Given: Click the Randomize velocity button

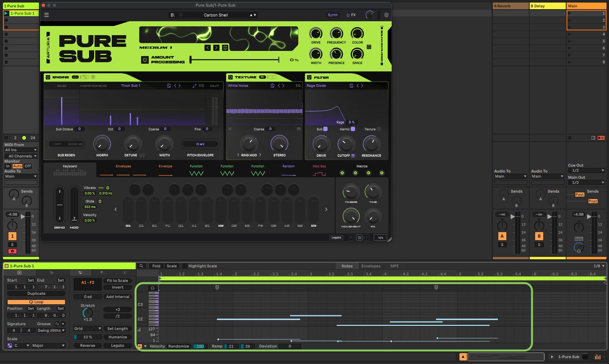Looking at the screenshot, I should coord(179,346).
